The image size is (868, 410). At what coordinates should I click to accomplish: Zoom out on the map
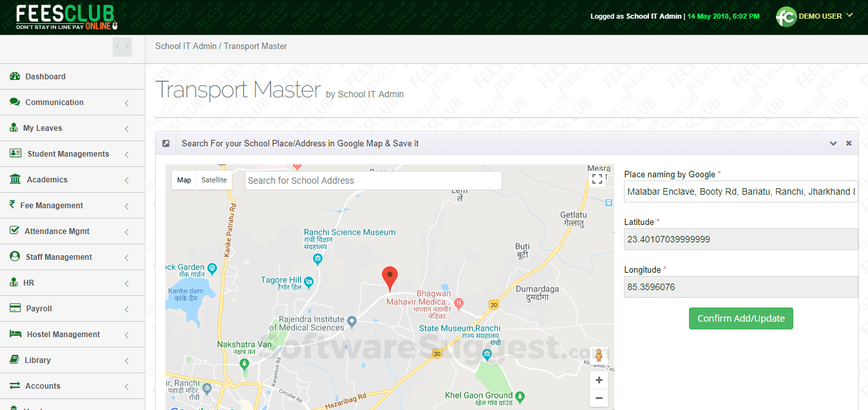tap(599, 398)
